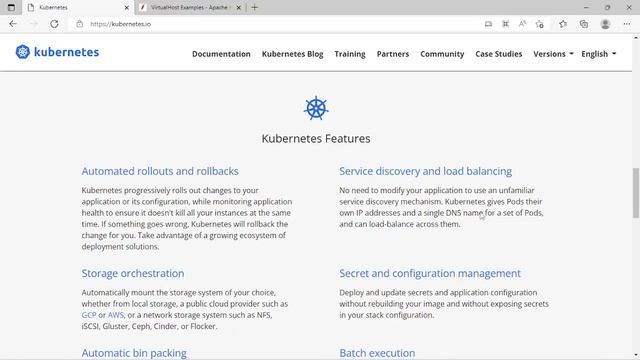This screenshot has height=360, width=640.
Task: Click the Storage orchestration heading
Action: pos(133,273)
